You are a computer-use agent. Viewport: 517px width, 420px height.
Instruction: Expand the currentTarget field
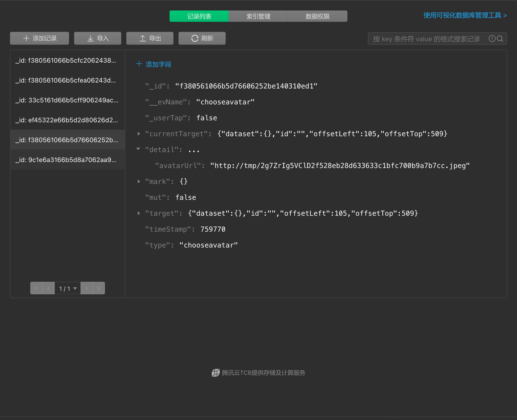click(x=139, y=134)
